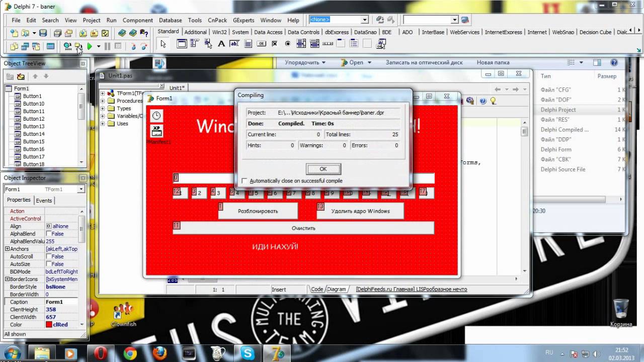Switch to the Data Access palette tab
Viewport: 644px width, 362px height.
pyautogui.click(x=268, y=32)
